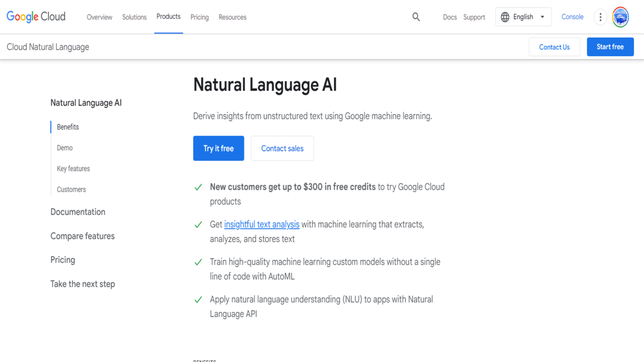Go to the Pricing nav item

click(x=200, y=17)
